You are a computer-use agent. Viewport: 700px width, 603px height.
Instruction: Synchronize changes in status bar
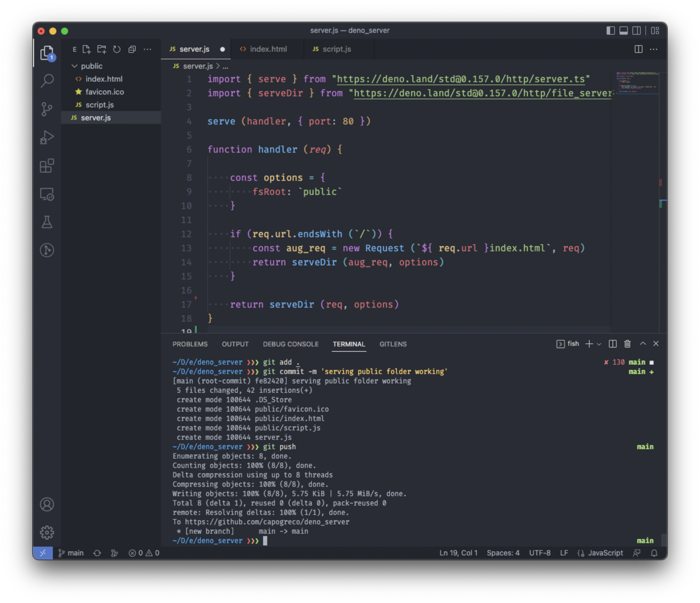97,553
